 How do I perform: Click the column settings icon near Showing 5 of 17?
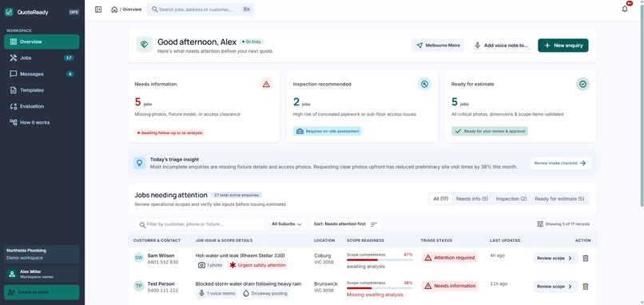[540, 224]
